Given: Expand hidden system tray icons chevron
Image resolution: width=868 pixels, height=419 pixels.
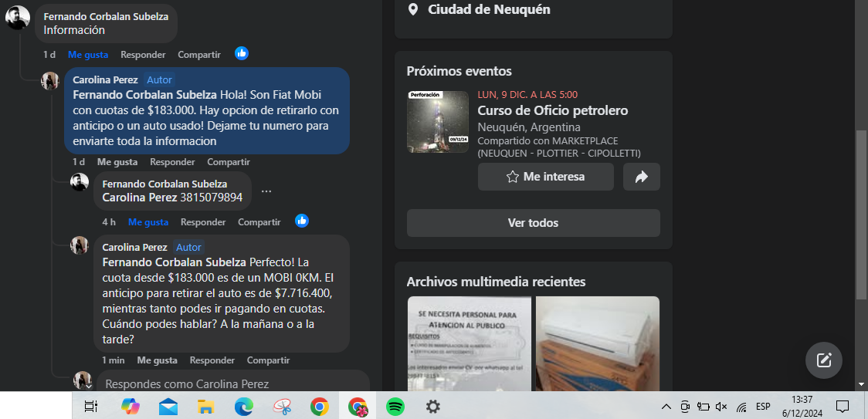Looking at the screenshot, I should [x=666, y=407].
